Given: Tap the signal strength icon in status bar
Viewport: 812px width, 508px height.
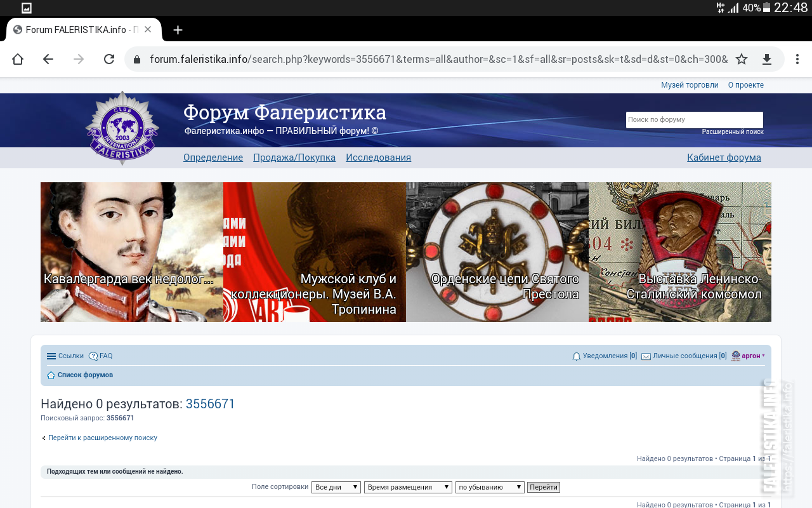Looking at the screenshot, I should point(733,8).
